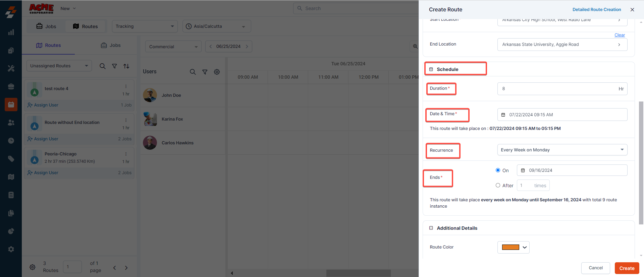The width and height of the screenshot is (644, 277).
Task: Open the wrench and screwdriver tools icon
Action: [11, 68]
